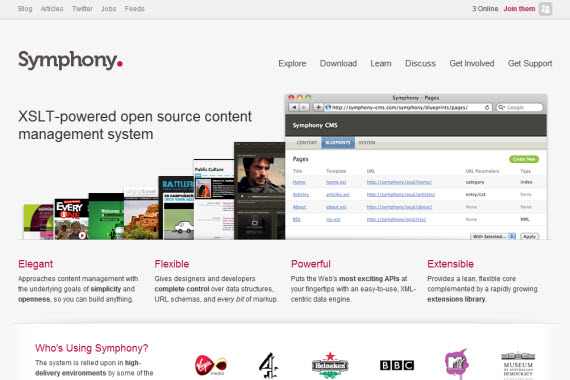Image resolution: width=570 pixels, height=380 pixels.
Task: Click the 'XML' type cell in RSS row
Action: pos(525,219)
